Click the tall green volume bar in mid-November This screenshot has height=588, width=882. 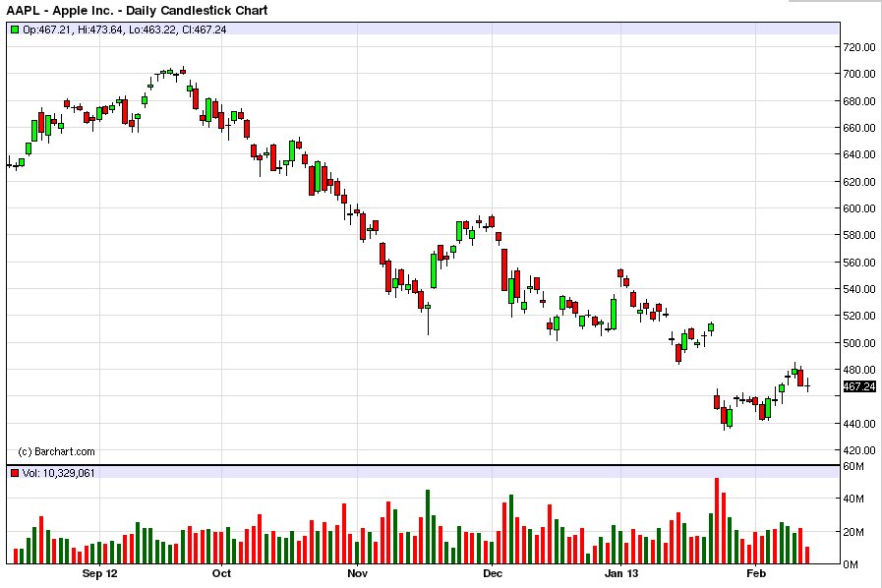click(x=428, y=527)
